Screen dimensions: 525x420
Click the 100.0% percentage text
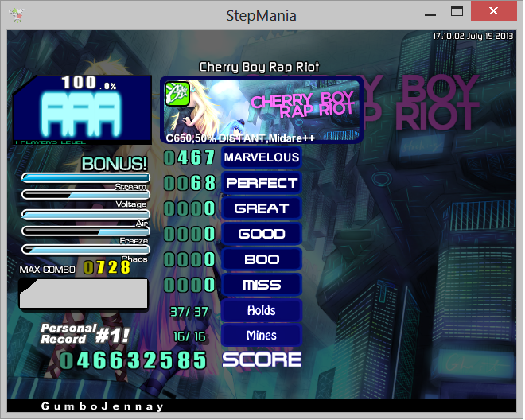pos(89,83)
